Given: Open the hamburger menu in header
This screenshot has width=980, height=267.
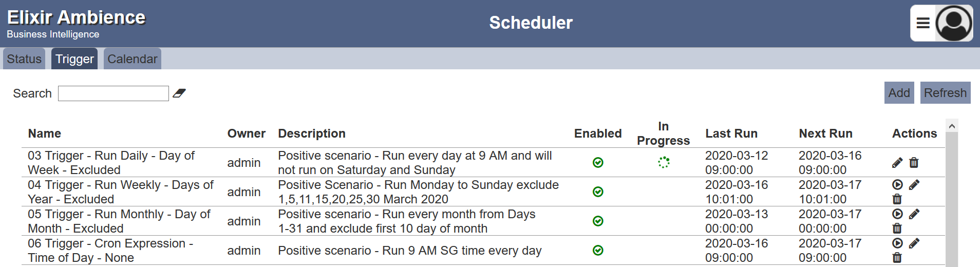Looking at the screenshot, I should point(923,23).
